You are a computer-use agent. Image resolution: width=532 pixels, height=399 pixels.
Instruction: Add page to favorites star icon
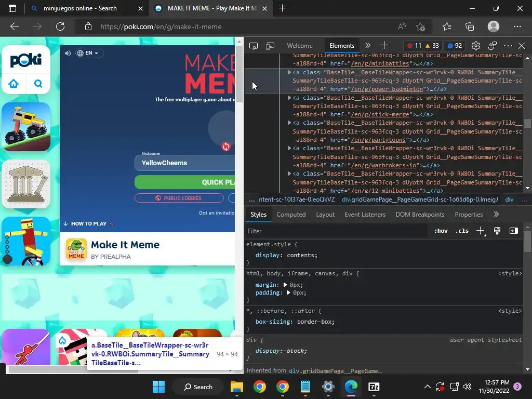pyautogui.click(x=420, y=26)
